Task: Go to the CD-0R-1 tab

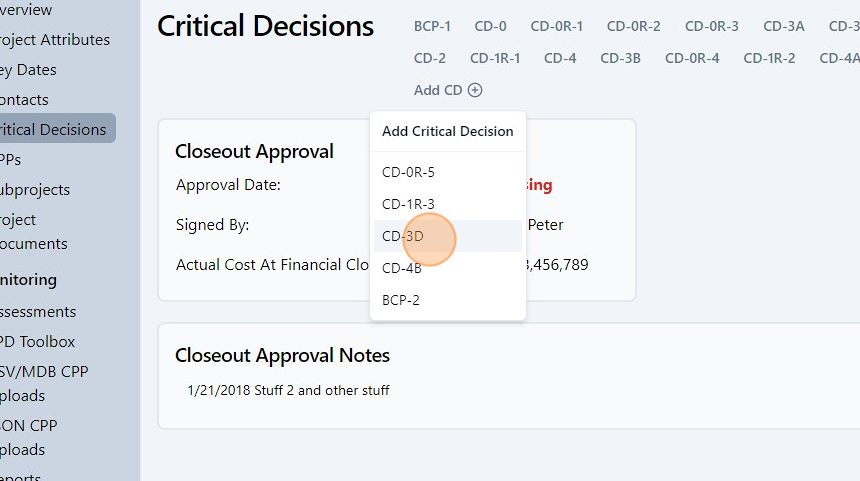Action: pyautogui.click(x=557, y=26)
